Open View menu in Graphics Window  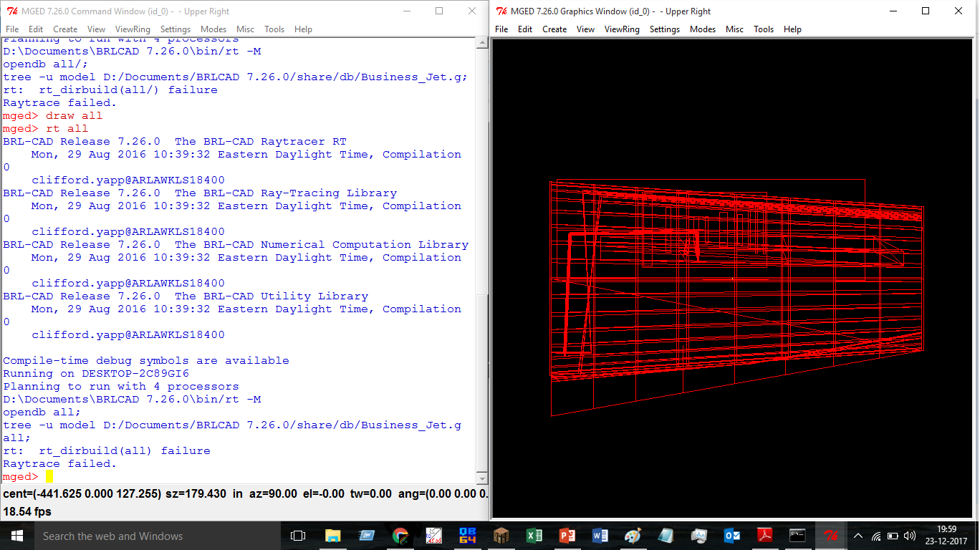point(585,29)
